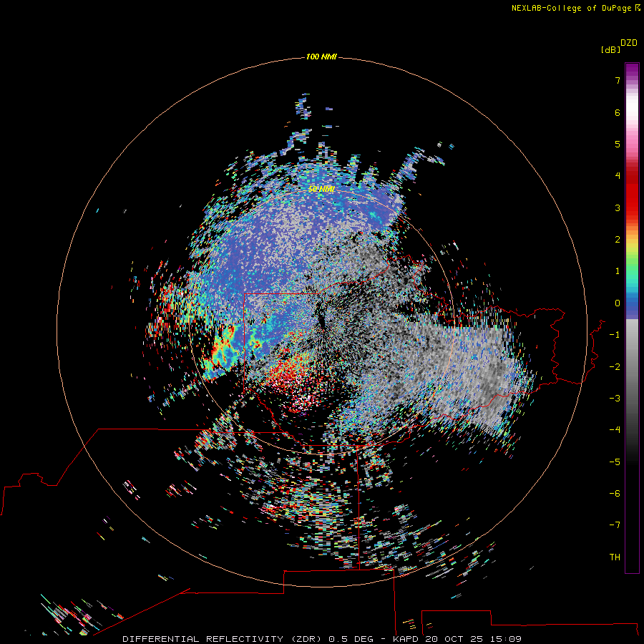Click the 5 dB tick label on the scale
This screenshot has width=644, height=644.
[618, 144]
